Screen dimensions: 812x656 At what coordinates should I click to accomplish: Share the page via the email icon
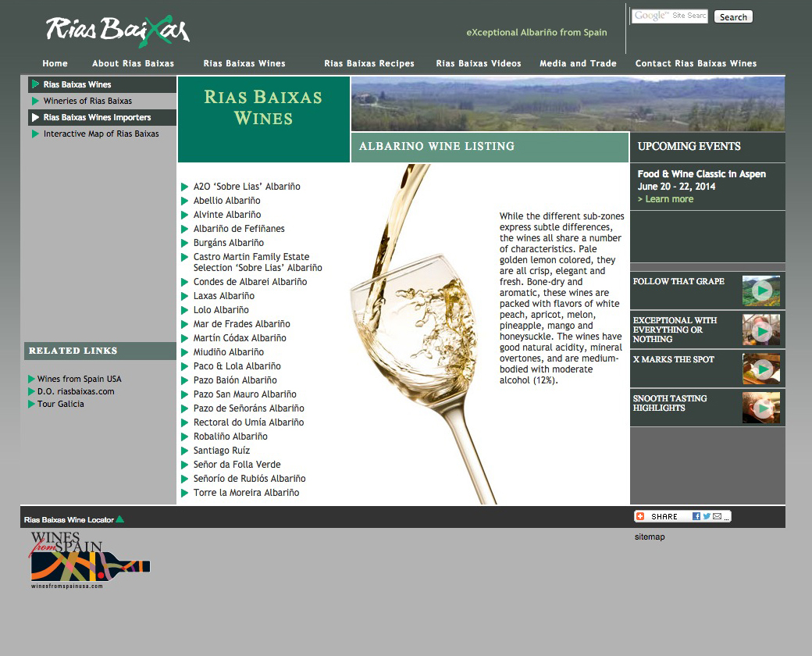coord(717,517)
